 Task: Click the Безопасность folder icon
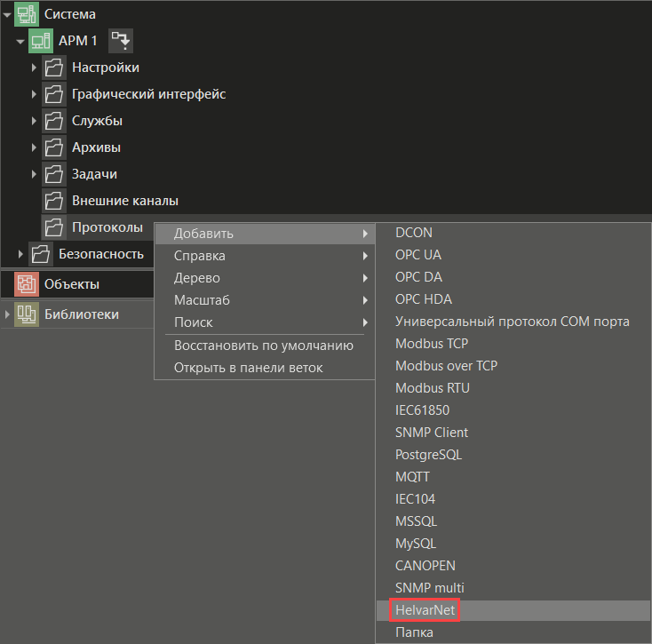[41, 254]
